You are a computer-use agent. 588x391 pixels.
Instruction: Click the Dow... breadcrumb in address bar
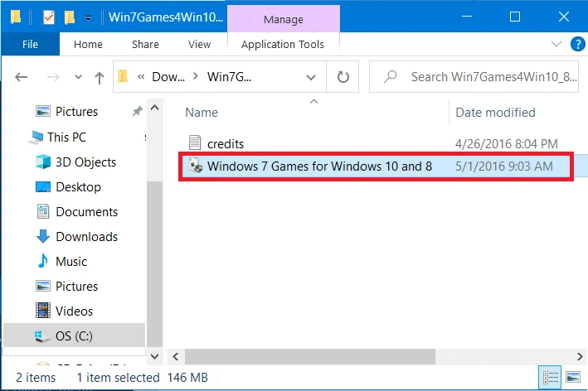coord(168,77)
